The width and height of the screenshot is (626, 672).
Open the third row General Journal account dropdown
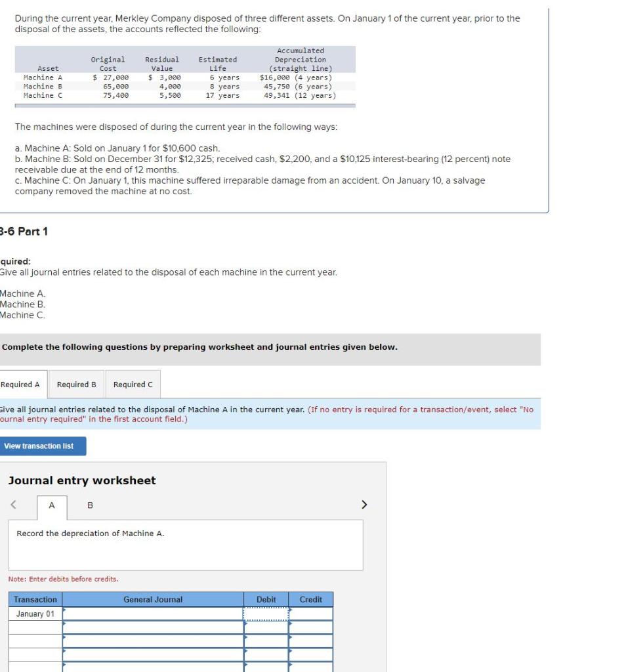coord(153,641)
